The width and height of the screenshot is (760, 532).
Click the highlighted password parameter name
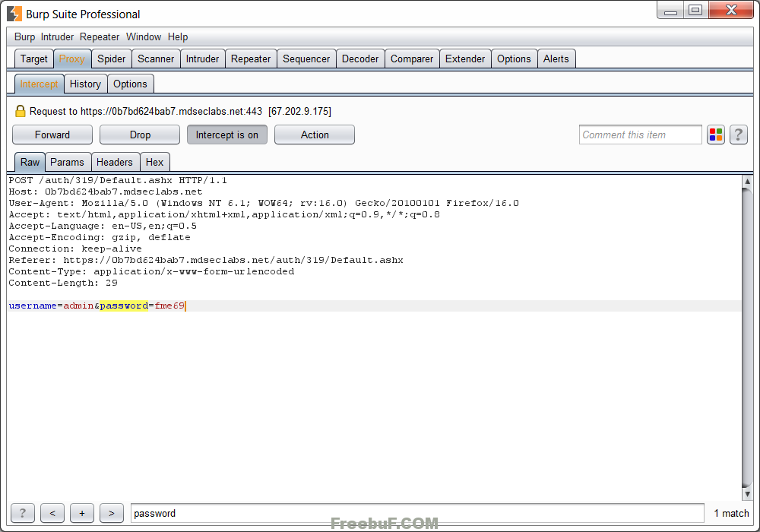tap(124, 306)
